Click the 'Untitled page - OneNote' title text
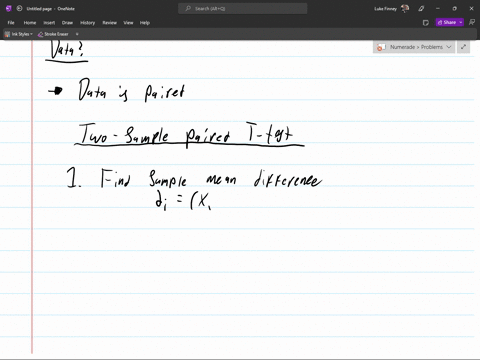The height and width of the screenshot is (360, 480). 51,9
